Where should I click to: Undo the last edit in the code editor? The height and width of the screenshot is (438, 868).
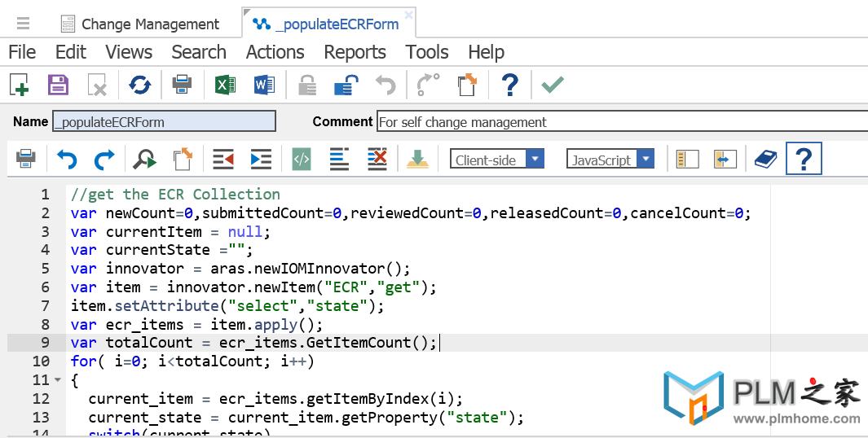coord(67,160)
